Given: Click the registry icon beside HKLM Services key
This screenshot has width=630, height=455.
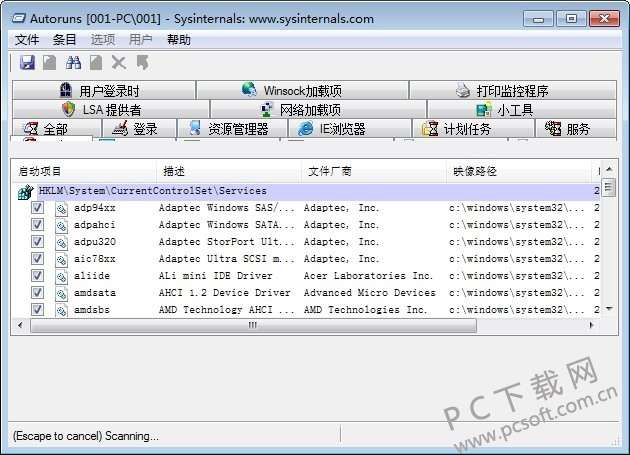Looking at the screenshot, I should click(26, 192).
